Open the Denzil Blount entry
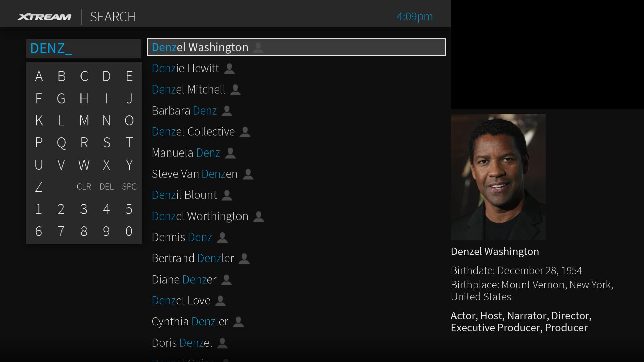This screenshot has height=362, width=644. 296,195
